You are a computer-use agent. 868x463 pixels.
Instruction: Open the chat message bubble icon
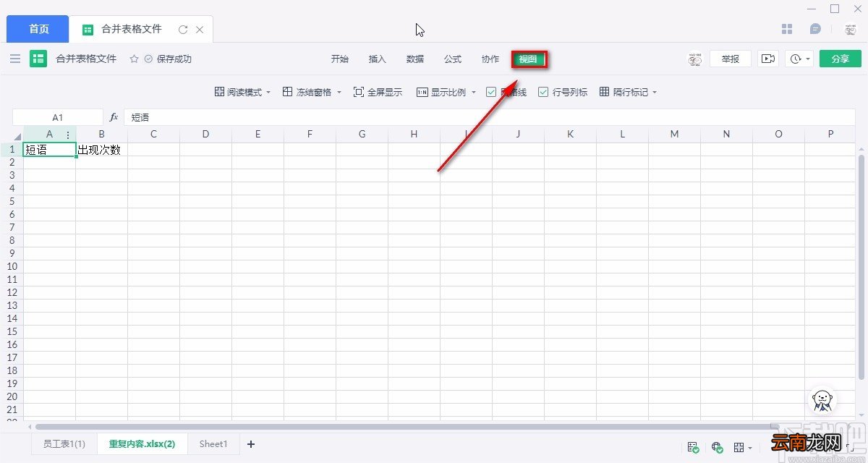815,29
